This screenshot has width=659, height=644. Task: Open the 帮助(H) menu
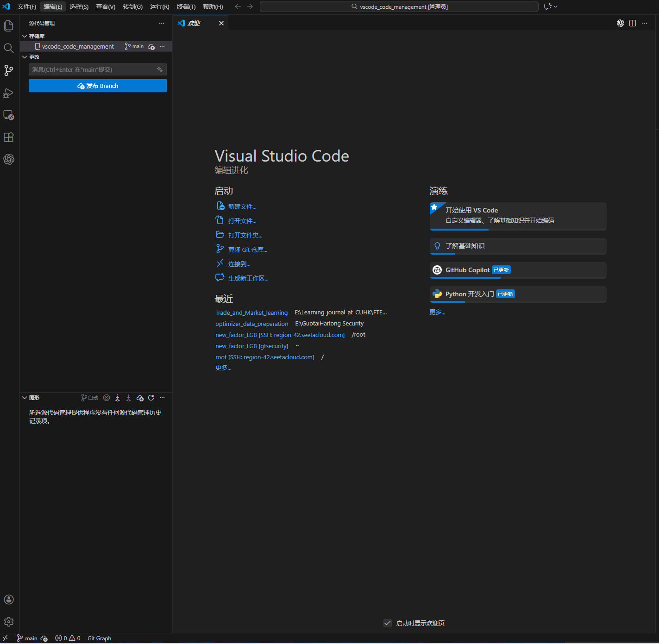point(213,6)
